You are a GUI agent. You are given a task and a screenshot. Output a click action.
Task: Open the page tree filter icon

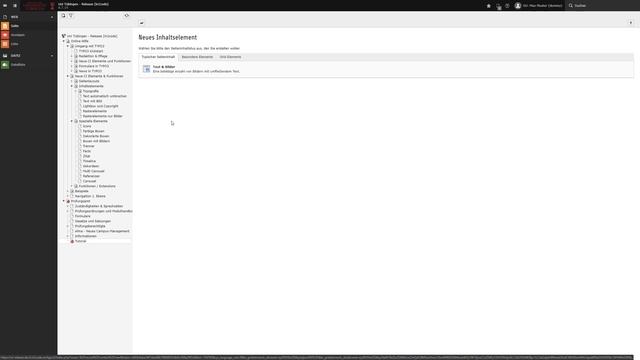[71, 16]
